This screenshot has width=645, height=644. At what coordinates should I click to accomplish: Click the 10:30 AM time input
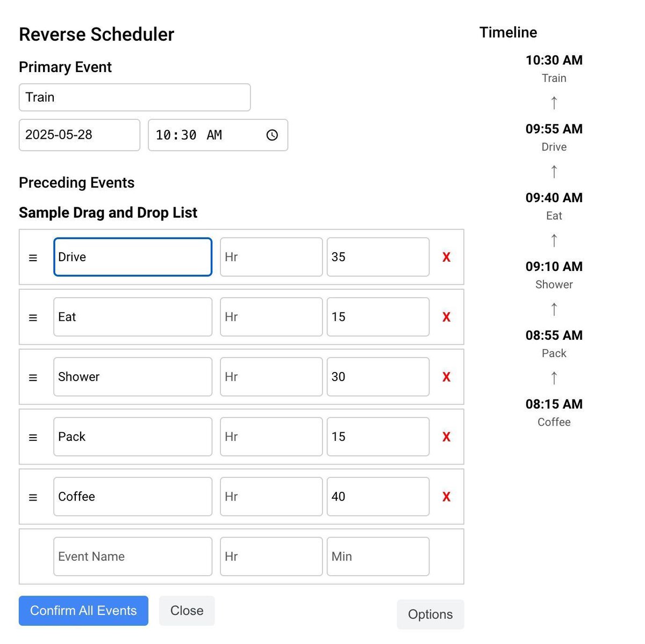pos(218,135)
